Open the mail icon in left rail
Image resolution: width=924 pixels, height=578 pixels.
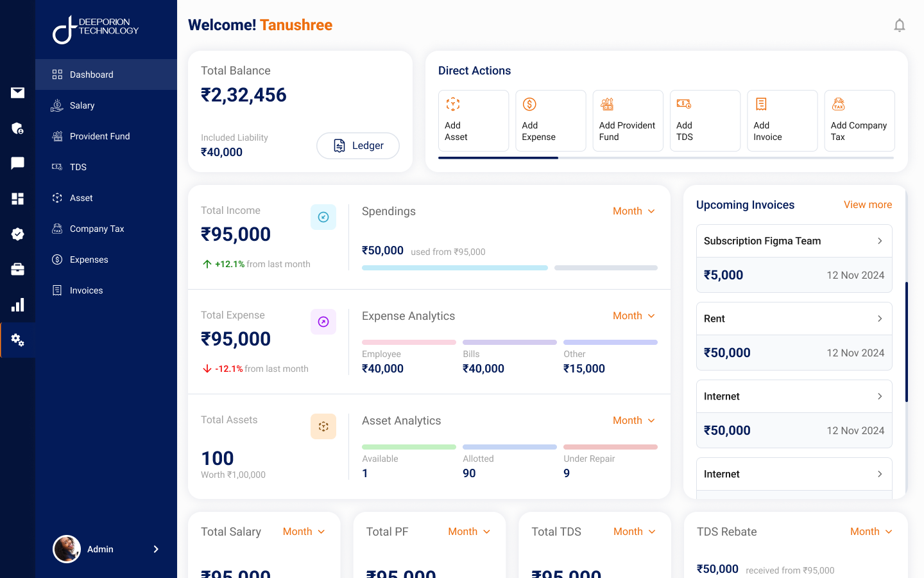pyautogui.click(x=18, y=93)
